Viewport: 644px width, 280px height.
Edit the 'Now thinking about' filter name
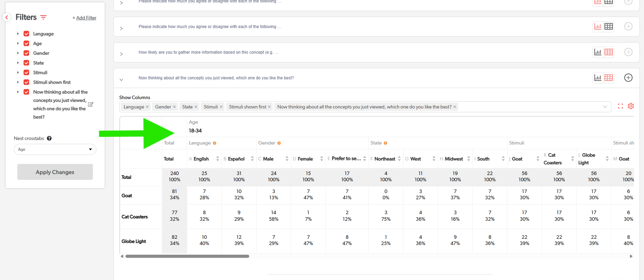coord(91,104)
